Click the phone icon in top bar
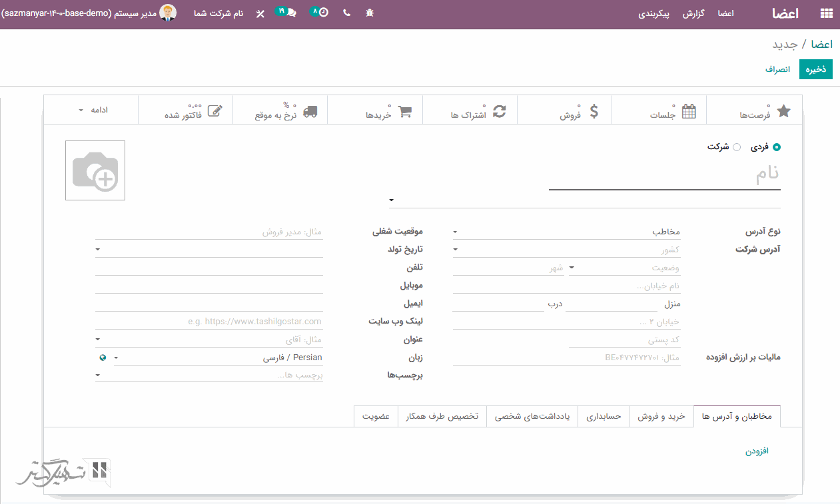Viewport: 840px width, 504px height. click(346, 13)
